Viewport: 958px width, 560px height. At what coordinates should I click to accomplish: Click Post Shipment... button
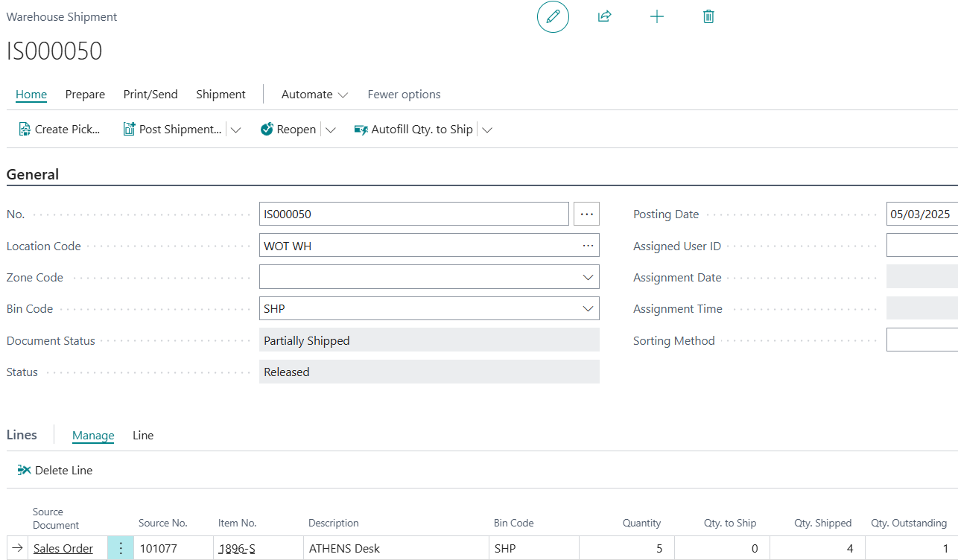[173, 130]
